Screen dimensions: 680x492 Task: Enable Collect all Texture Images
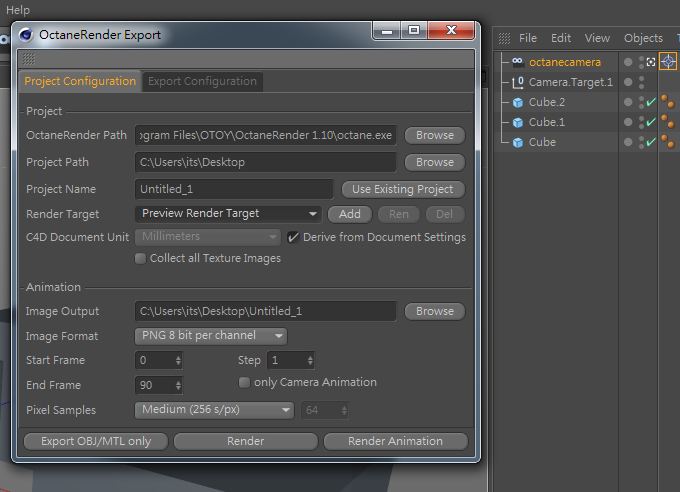coord(140,259)
